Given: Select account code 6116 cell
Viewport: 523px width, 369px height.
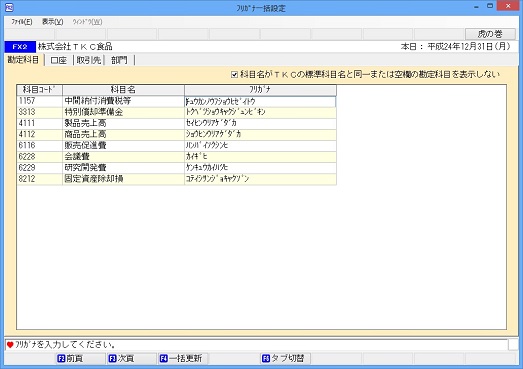Looking at the screenshot, I should coord(39,145).
